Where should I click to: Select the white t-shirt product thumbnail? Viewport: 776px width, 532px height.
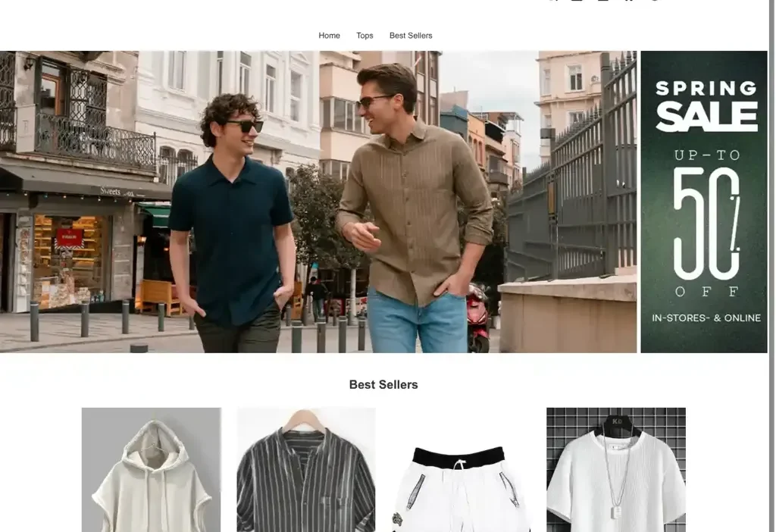[615, 470]
